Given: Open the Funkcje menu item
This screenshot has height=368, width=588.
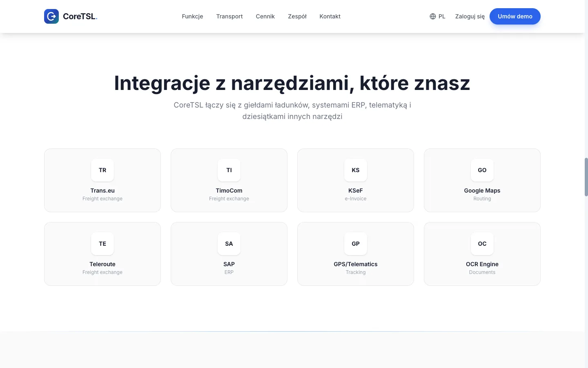Looking at the screenshot, I should pos(192,16).
